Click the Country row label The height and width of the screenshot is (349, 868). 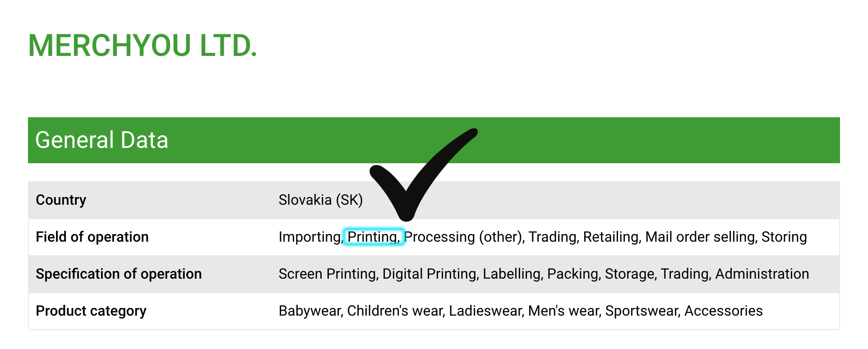coord(61,200)
